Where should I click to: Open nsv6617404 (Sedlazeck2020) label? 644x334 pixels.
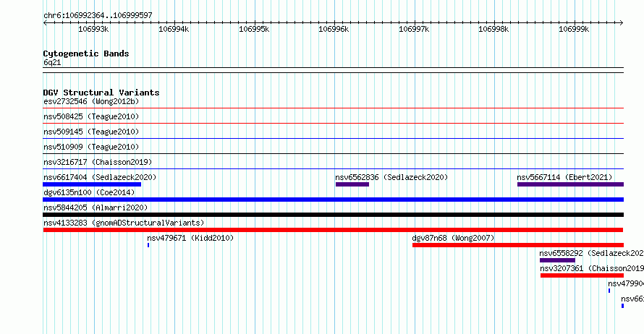coord(100,177)
